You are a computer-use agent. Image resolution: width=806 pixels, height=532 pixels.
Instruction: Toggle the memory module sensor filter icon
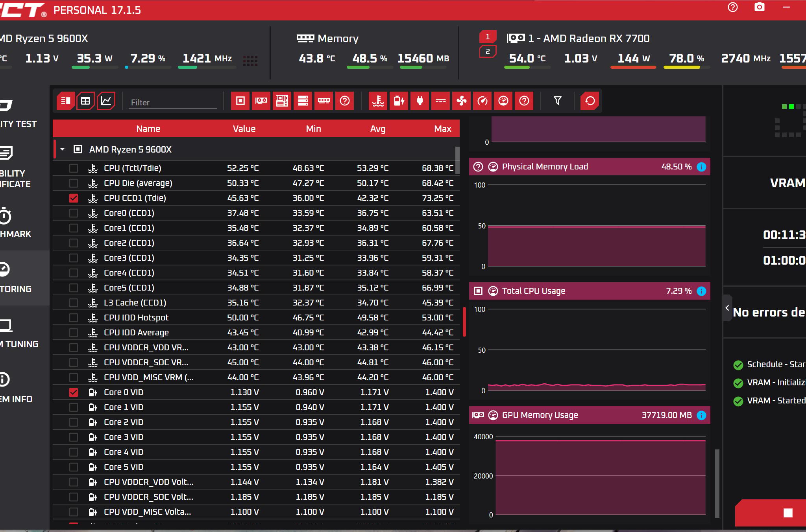[324, 101]
